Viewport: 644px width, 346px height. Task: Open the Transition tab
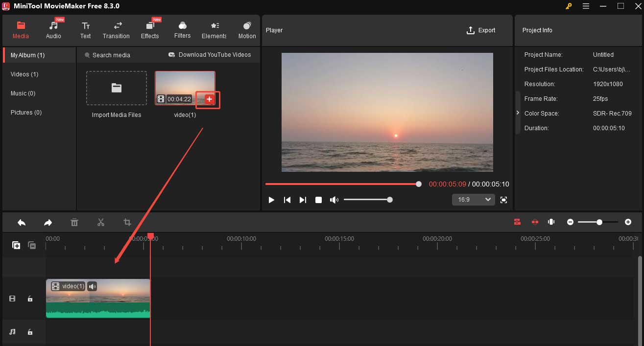click(x=116, y=30)
